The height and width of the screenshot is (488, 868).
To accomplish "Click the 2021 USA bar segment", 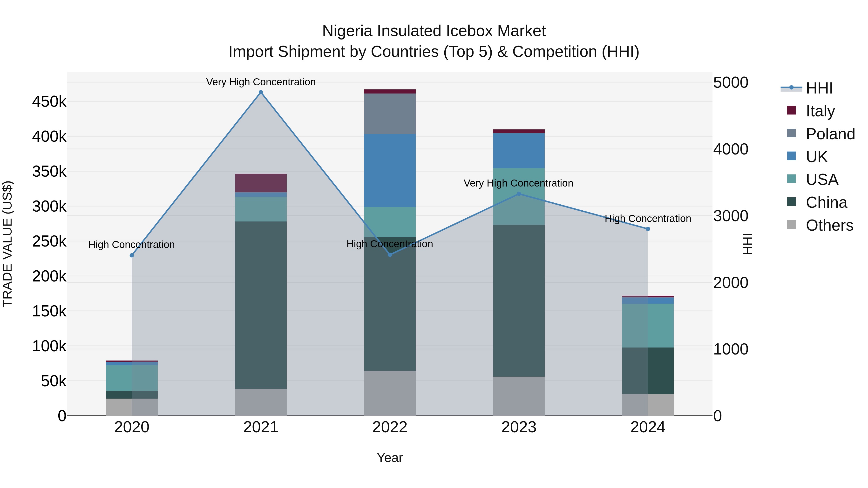I will click(261, 209).
